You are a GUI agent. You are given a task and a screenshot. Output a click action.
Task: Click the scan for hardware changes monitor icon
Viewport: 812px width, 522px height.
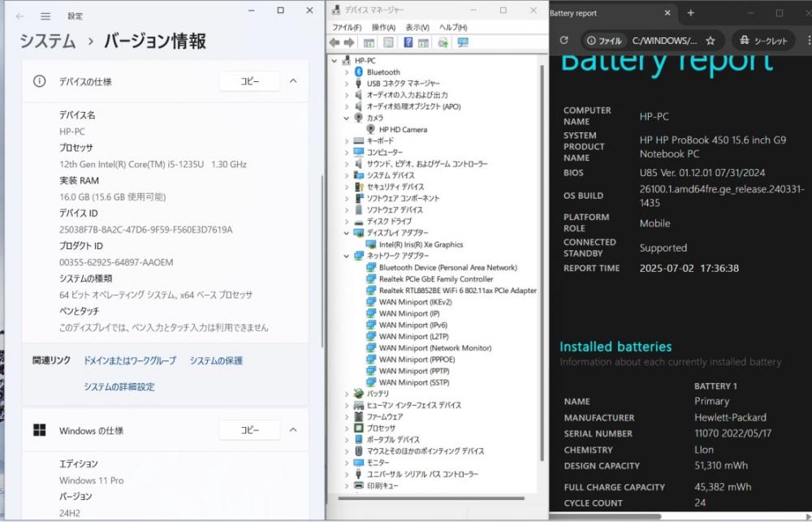(463, 42)
